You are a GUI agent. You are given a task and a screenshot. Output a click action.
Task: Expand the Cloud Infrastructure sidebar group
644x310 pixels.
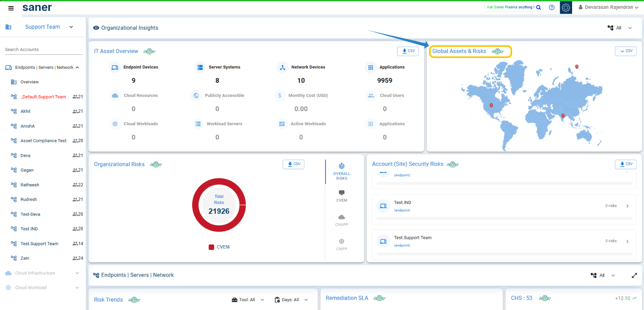pos(77,273)
